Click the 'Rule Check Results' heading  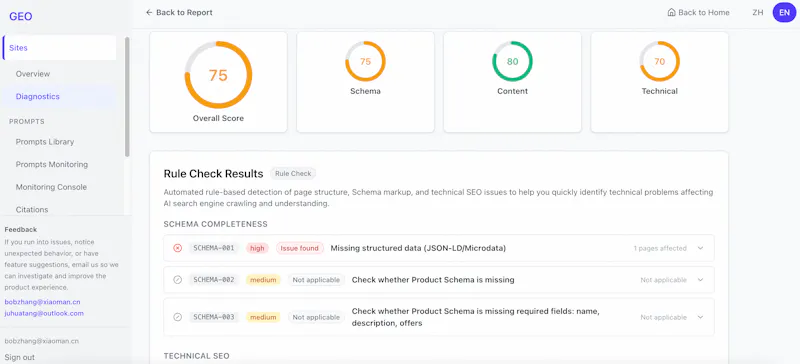click(213, 174)
